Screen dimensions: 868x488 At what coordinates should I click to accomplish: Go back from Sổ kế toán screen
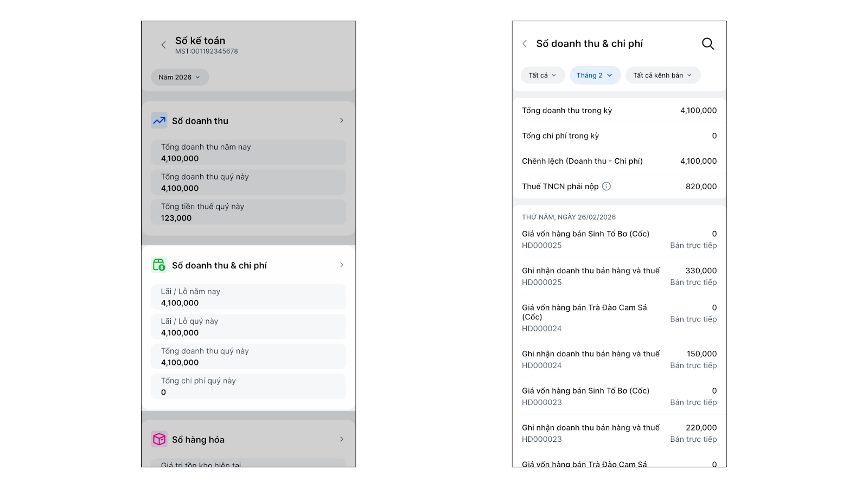point(163,45)
